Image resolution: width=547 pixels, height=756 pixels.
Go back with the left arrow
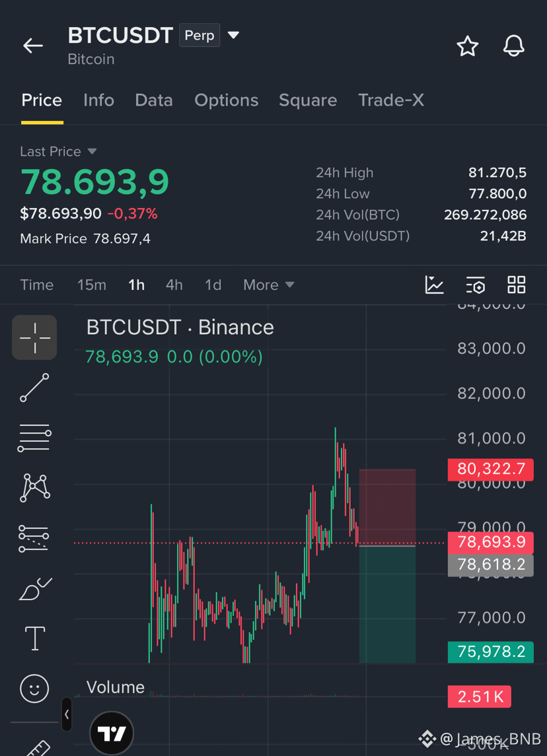(x=33, y=46)
